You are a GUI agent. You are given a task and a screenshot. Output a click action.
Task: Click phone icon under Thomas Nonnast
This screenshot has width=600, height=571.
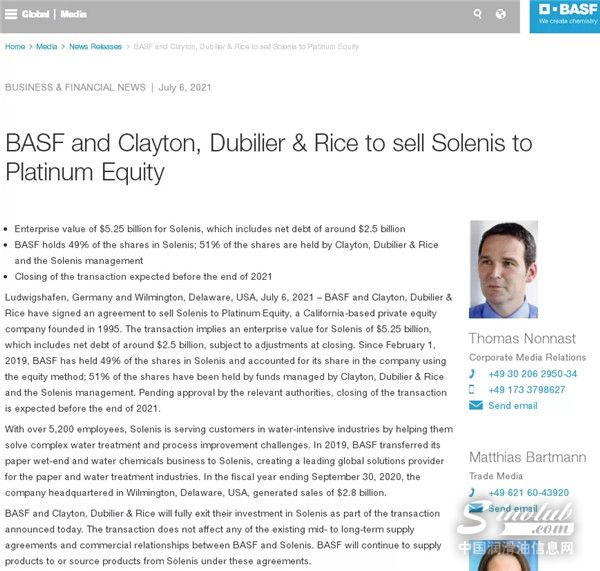click(x=472, y=374)
